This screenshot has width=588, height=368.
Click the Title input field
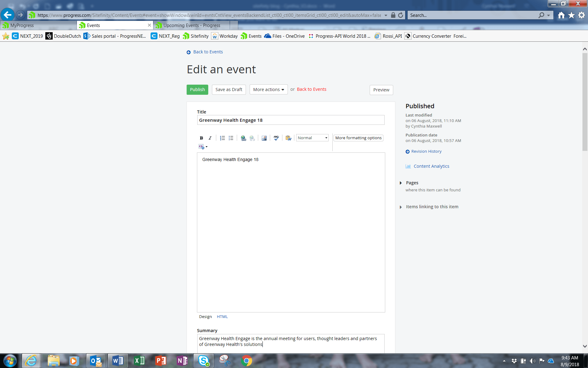[291, 120]
